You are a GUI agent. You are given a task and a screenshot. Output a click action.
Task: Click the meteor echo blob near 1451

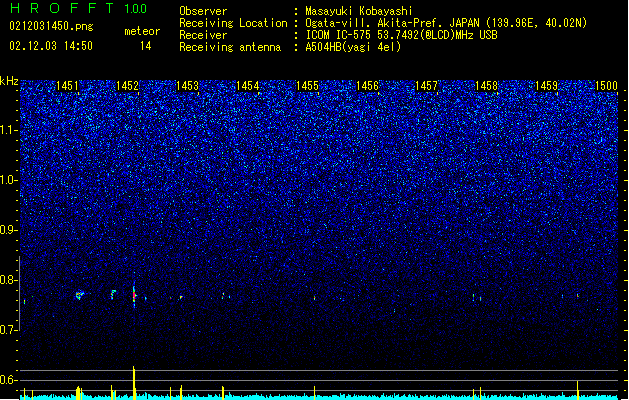pos(79,296)
